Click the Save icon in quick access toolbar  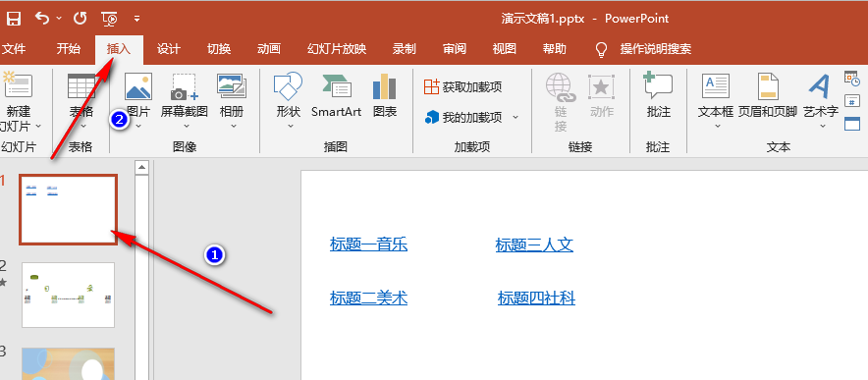14,19
